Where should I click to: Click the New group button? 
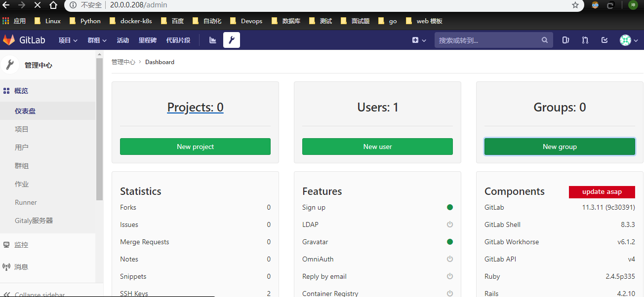point(560,147)
